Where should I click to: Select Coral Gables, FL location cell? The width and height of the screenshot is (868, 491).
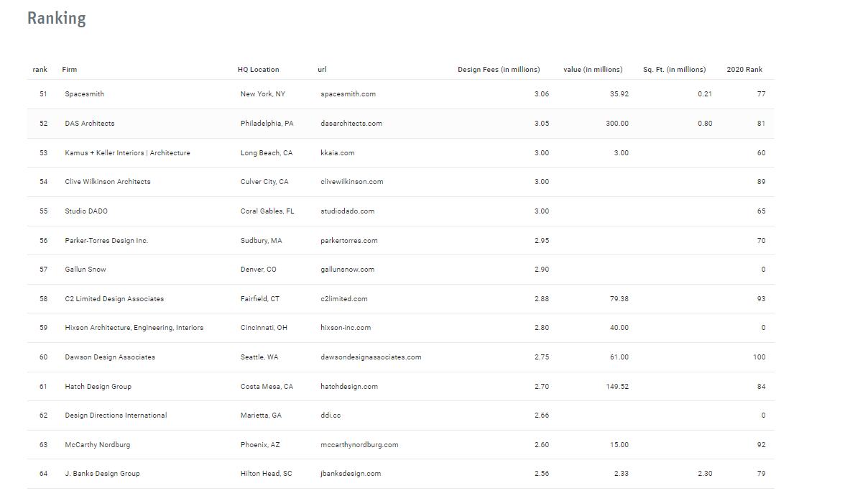tap(267, 211)
